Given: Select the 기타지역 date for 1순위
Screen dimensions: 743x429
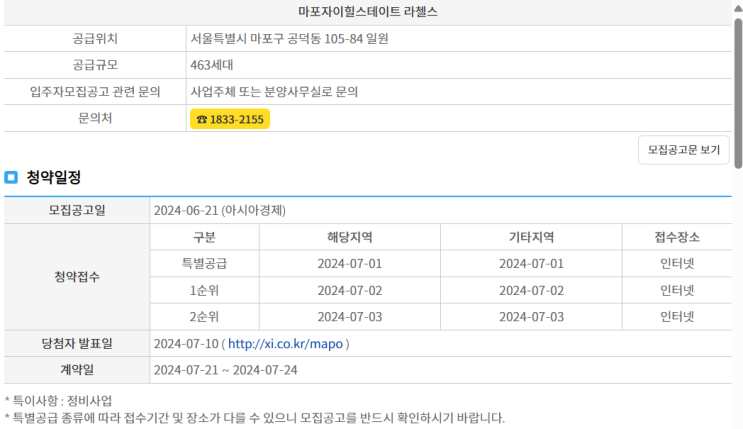Looking at the screenshot, I should (x=531, y=290).
